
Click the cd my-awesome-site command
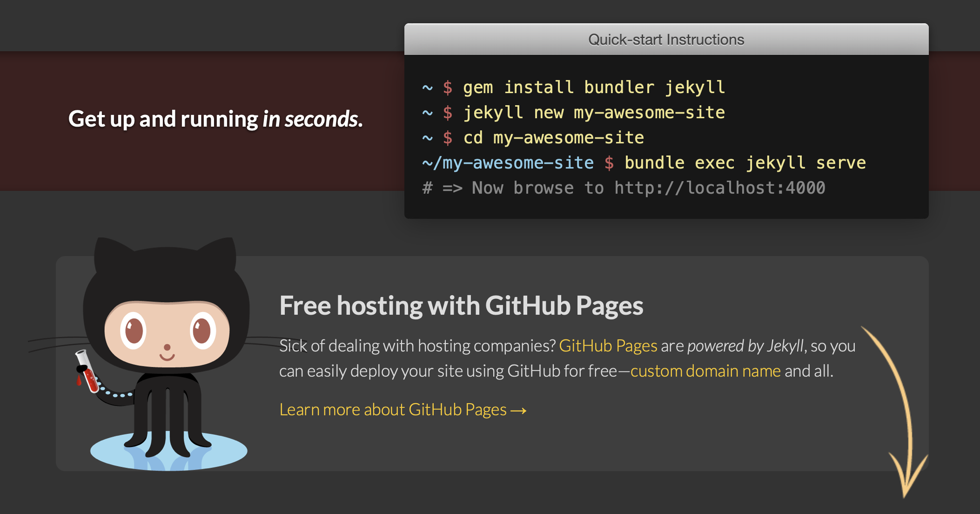coord(554,137)
